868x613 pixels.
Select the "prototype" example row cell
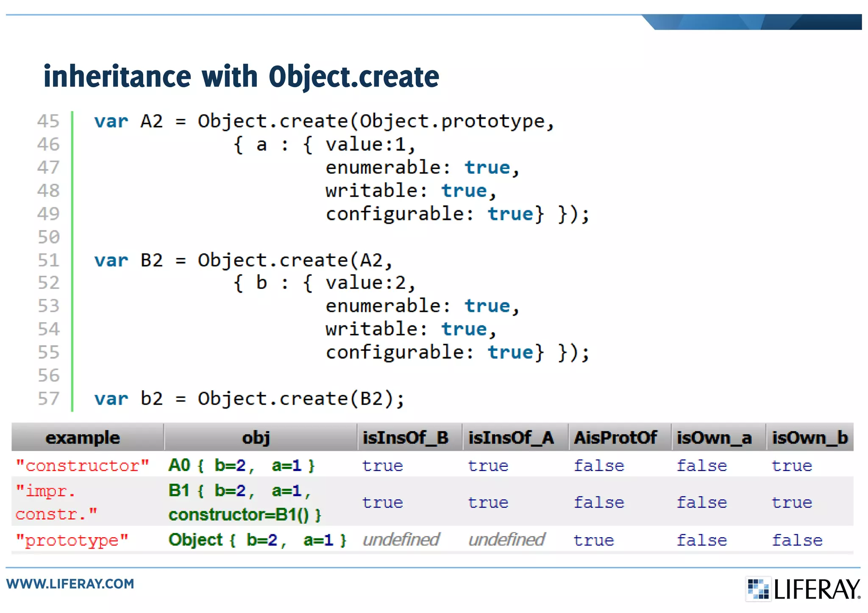pos(72,540)
